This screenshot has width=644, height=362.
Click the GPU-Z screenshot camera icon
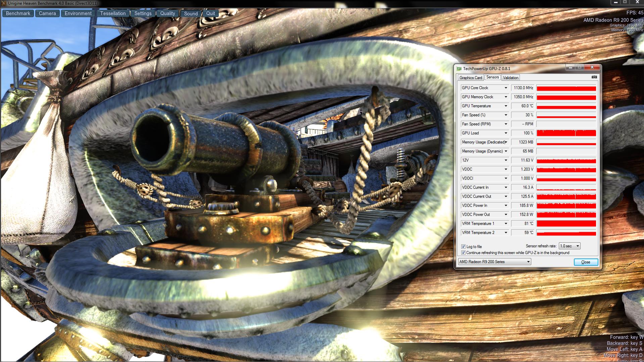pos(594,77)
